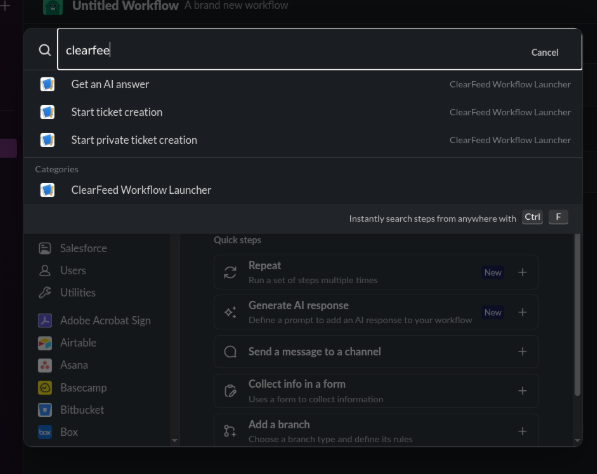Click the Adobe Acrobat Sign icon
Image resolution: width=597 pixels, height=474 pixels.
tap(45, 321)
